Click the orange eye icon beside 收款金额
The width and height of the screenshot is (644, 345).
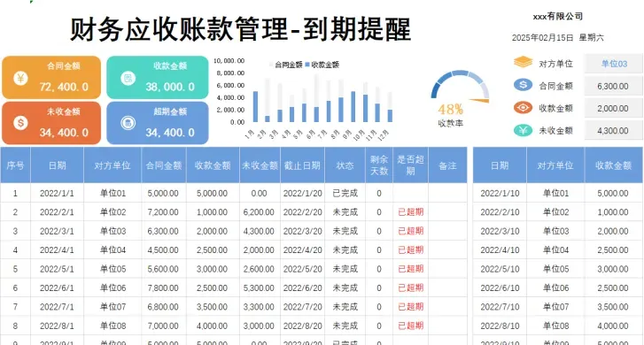(x=523, y=107)
